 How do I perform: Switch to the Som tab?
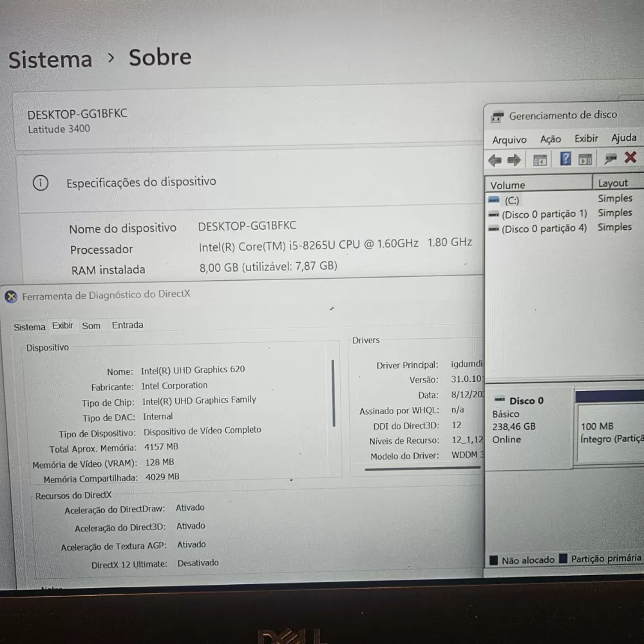point(91,326)
